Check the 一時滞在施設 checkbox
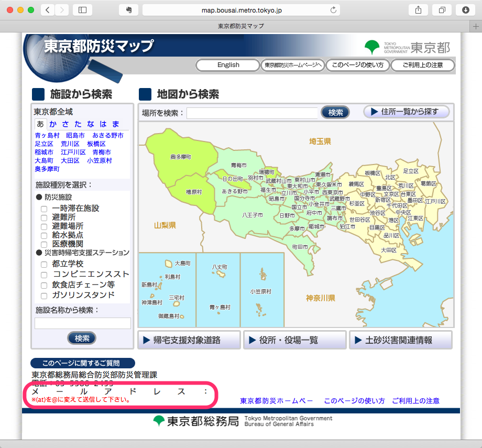Viewport: 482px width, 448px height. (44, 209)
